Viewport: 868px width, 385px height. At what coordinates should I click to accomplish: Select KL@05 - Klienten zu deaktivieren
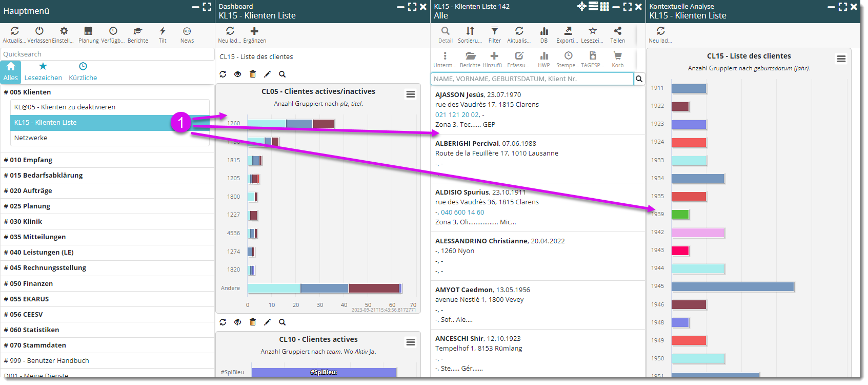[x=65, y=107]
